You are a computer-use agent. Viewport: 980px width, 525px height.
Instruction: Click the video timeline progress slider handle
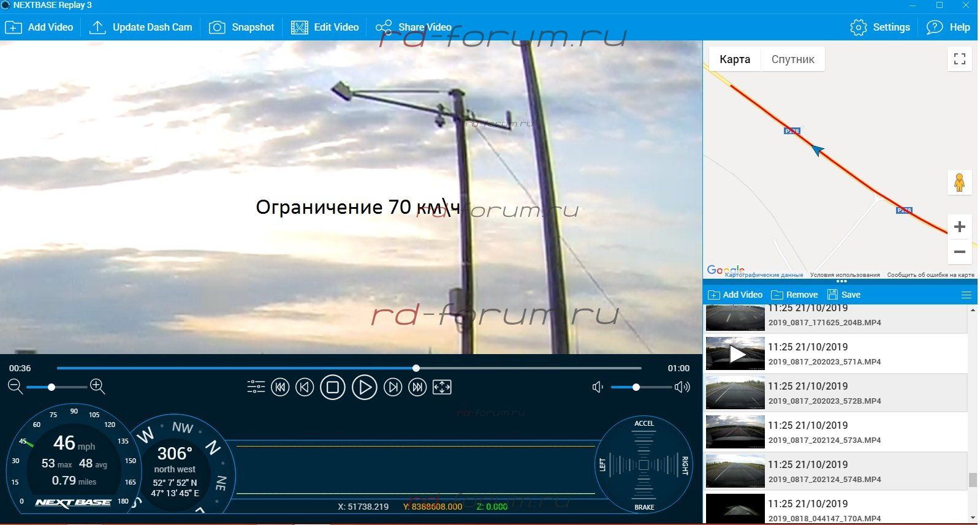point(416,368)
